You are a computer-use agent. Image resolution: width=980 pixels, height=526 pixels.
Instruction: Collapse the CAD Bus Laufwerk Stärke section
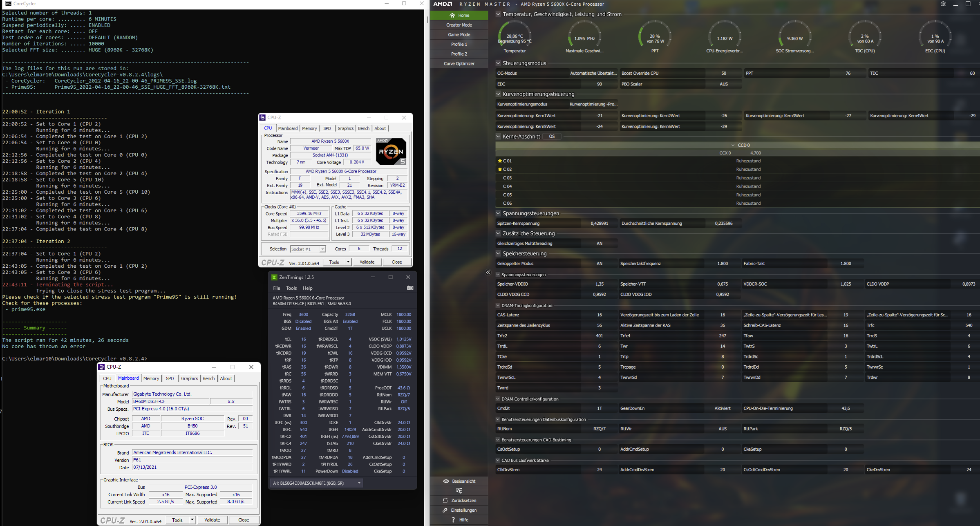tap(498, 460)
